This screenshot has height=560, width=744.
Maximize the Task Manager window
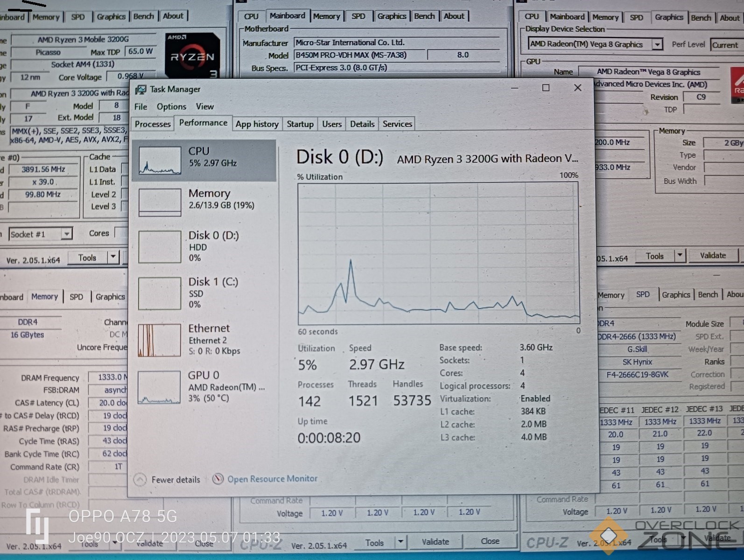coord(546,88)
